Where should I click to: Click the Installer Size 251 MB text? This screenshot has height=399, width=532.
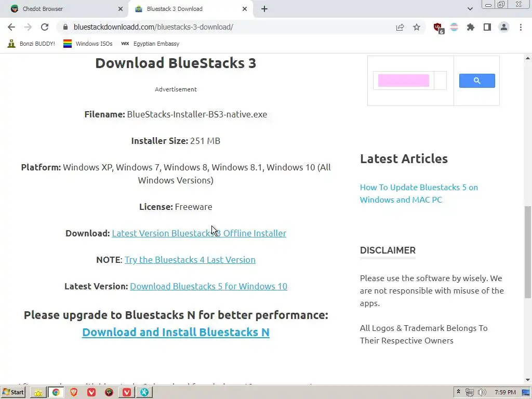click(176, 141)
